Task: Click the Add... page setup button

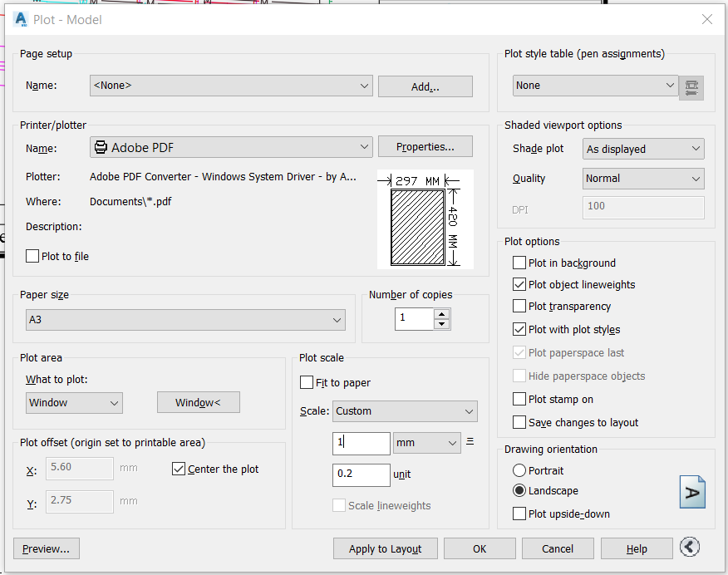Action: point(425,86)
